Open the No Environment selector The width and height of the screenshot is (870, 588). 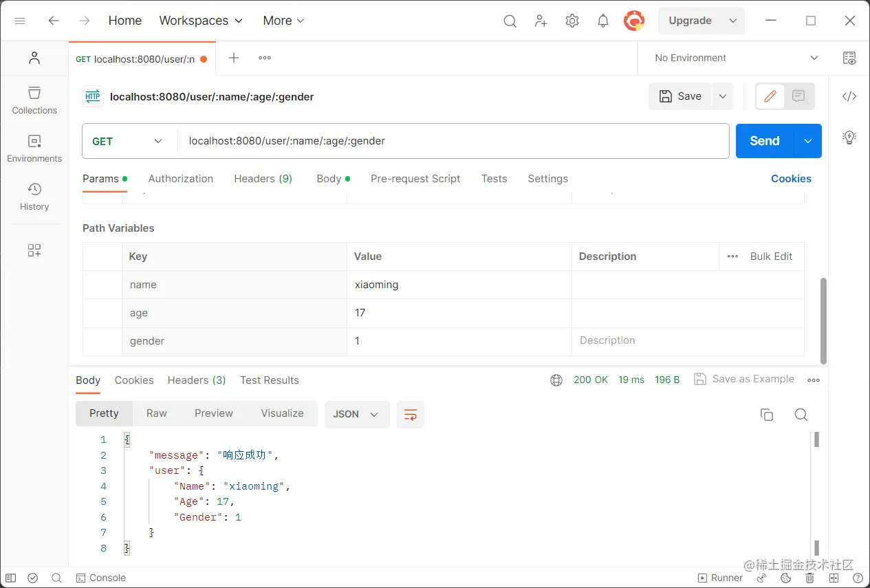(x=736, y=58)
